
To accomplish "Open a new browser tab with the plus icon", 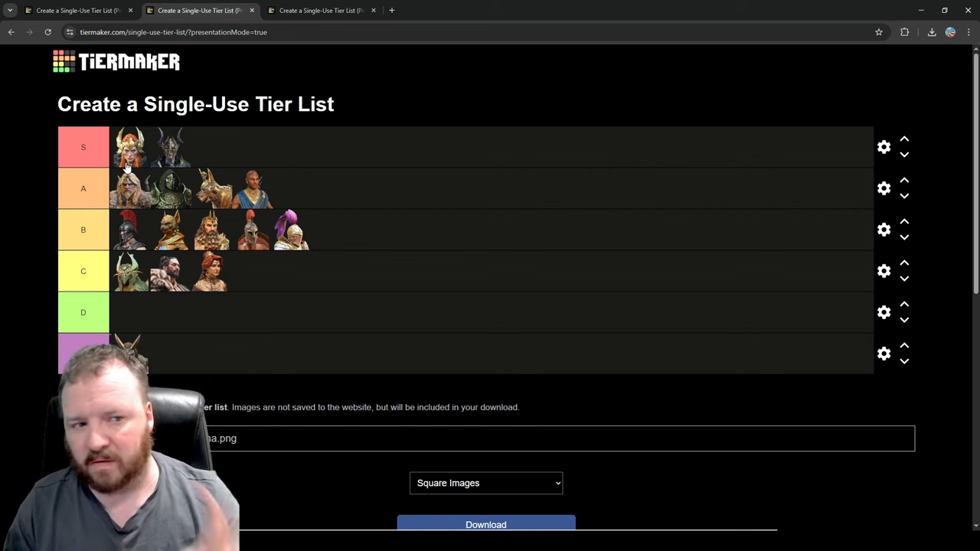I will [391, 10].
